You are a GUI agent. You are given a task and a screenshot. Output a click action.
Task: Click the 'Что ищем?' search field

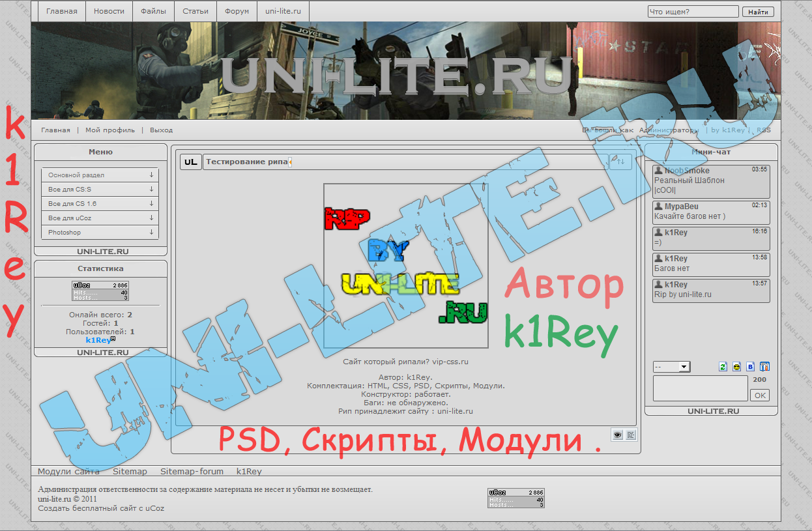[x=693, y=12]
